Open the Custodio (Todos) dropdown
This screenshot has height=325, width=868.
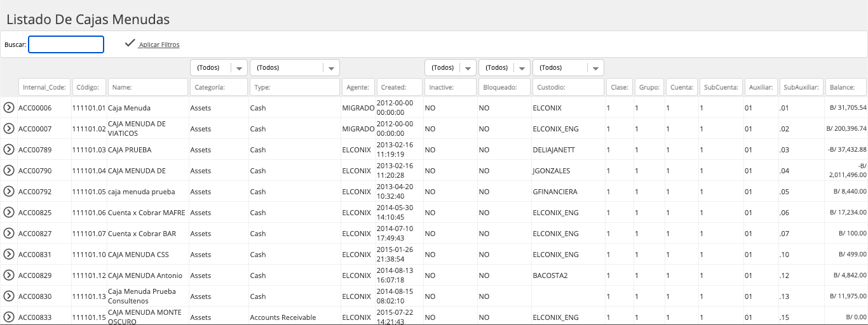(x=568, y=67)
